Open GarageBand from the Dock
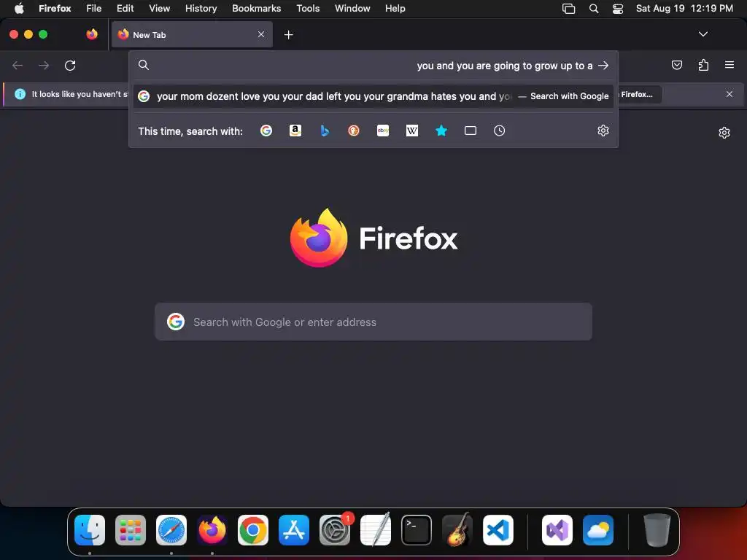Viewport: 747px width, 560px height. [x=457, y=530]
